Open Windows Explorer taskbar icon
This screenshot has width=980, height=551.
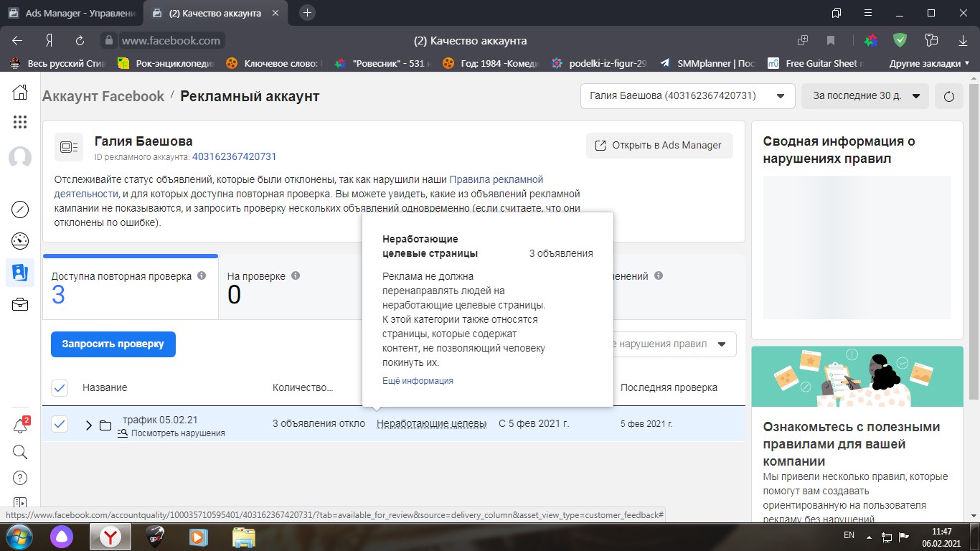[244, 537]
